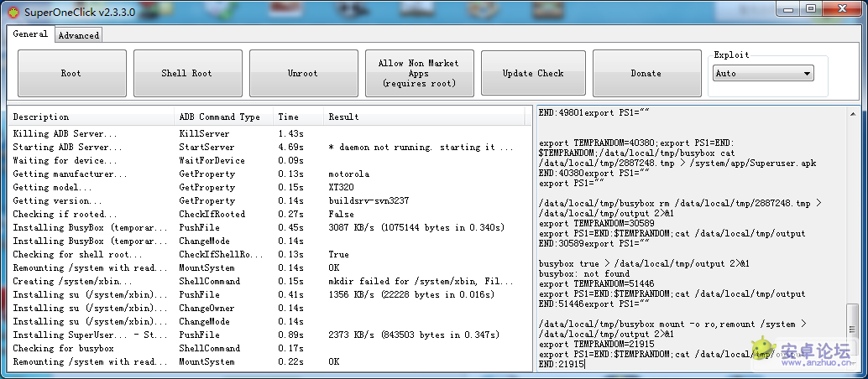Run the Update Check button
The image size is (868, 379).
point(533,73)
